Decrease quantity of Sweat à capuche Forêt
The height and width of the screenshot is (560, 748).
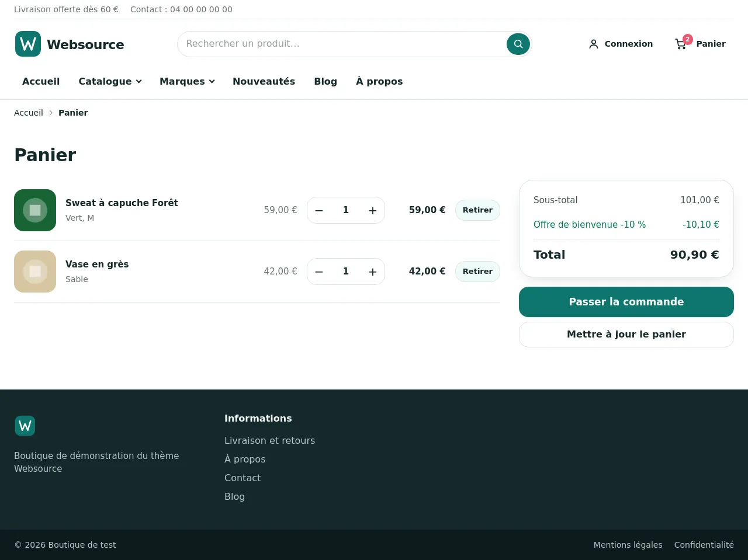pyautogui.click(x=319, y=210)
